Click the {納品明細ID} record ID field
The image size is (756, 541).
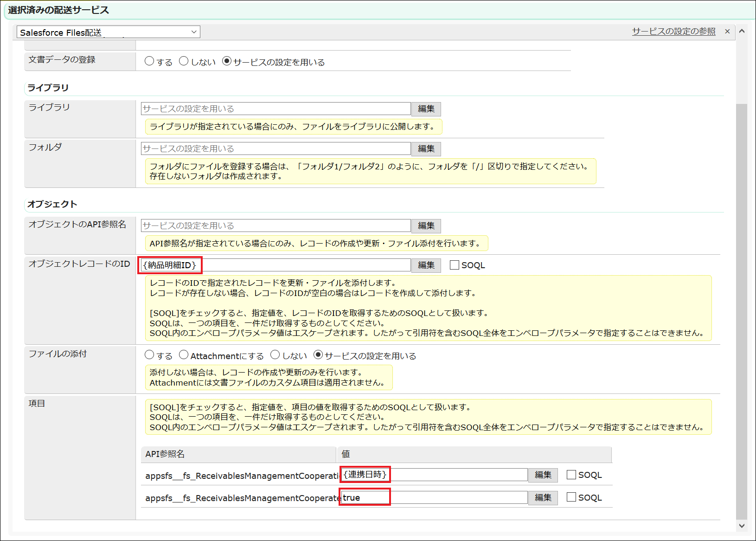point(275,265)
